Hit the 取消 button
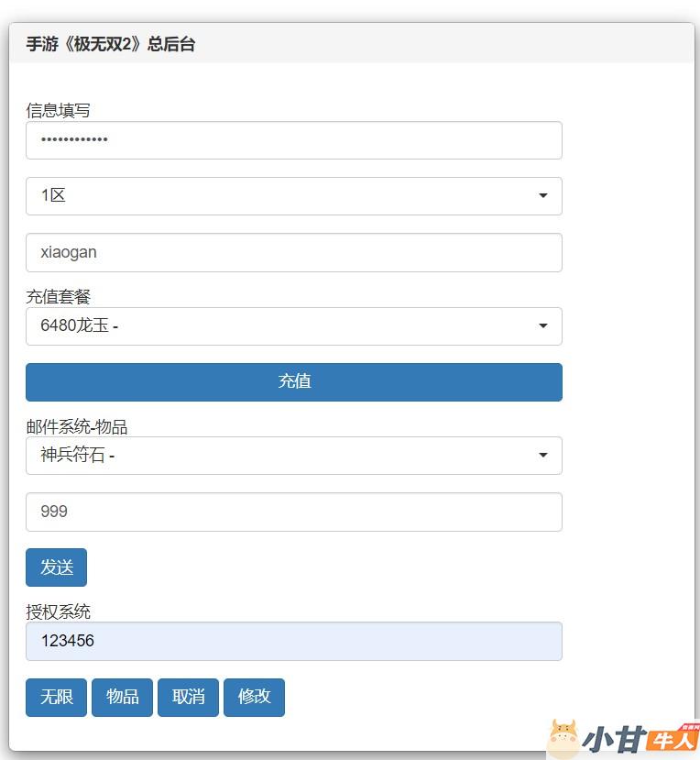 click(188, 698)
